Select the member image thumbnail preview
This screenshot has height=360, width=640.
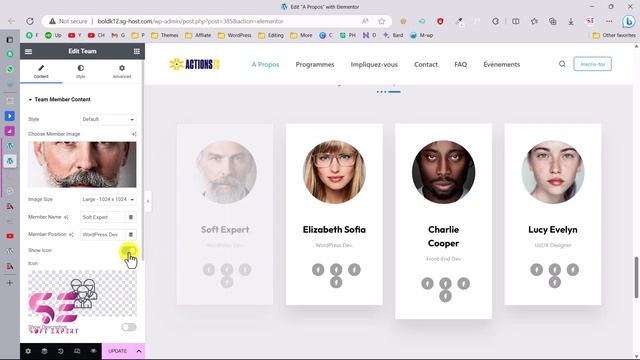[82, 164]
